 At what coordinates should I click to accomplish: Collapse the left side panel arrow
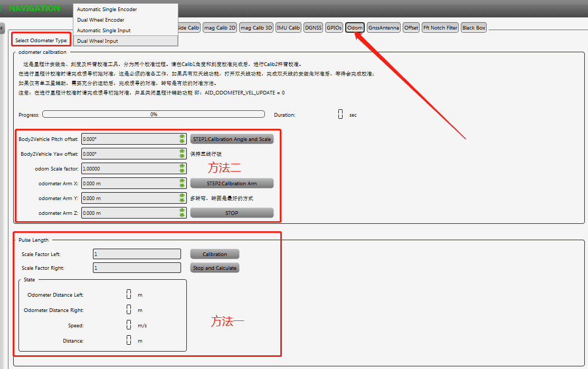tap(2, 28)
